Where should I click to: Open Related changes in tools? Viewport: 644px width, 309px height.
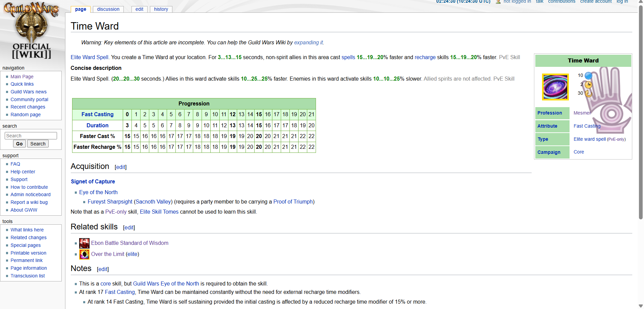29,237
